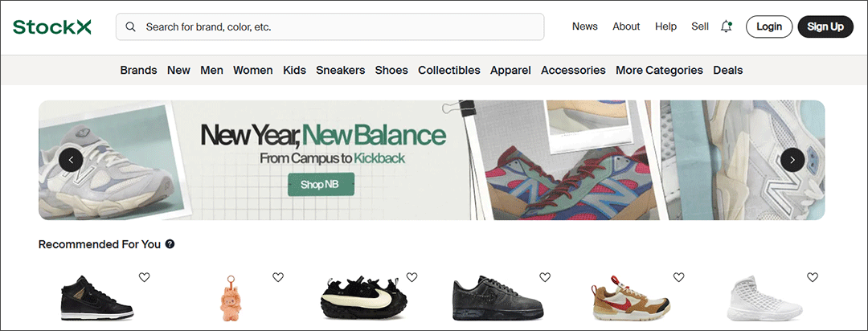Screen dimensions: 868x331
Task: Favorite the red and tan sneaker
Action: coord(678,277)
